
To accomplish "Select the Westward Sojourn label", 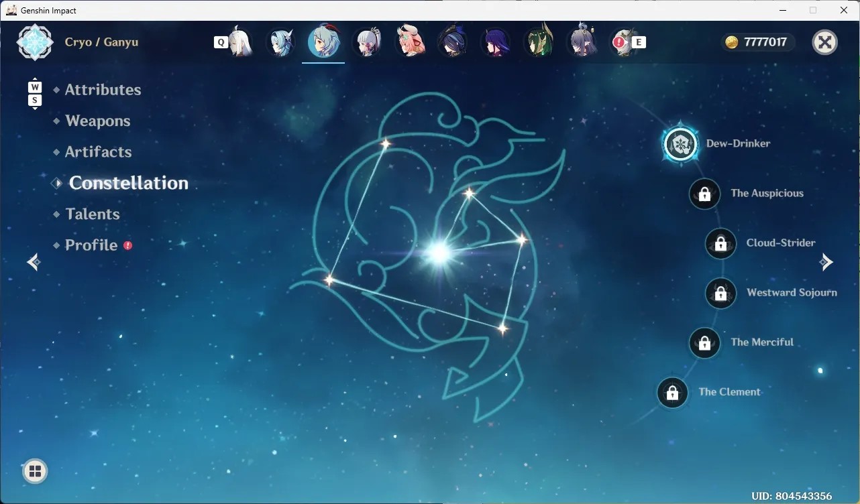I will pyautogui.click(x=792, y=292).
